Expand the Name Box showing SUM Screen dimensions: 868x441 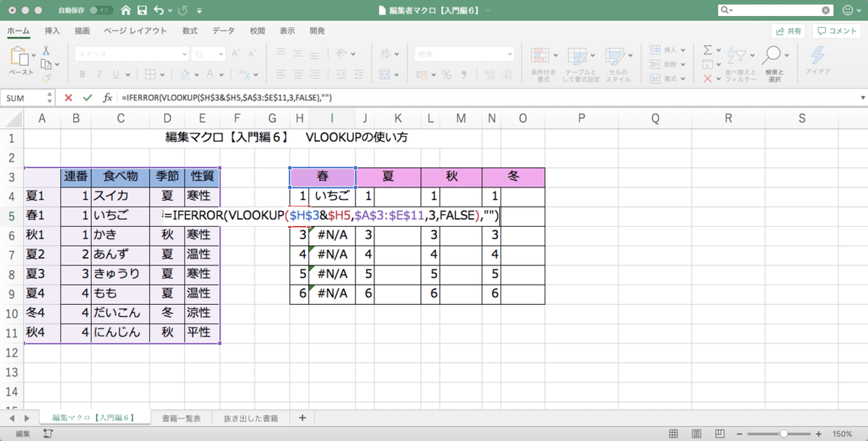click(x=48, y=97)
